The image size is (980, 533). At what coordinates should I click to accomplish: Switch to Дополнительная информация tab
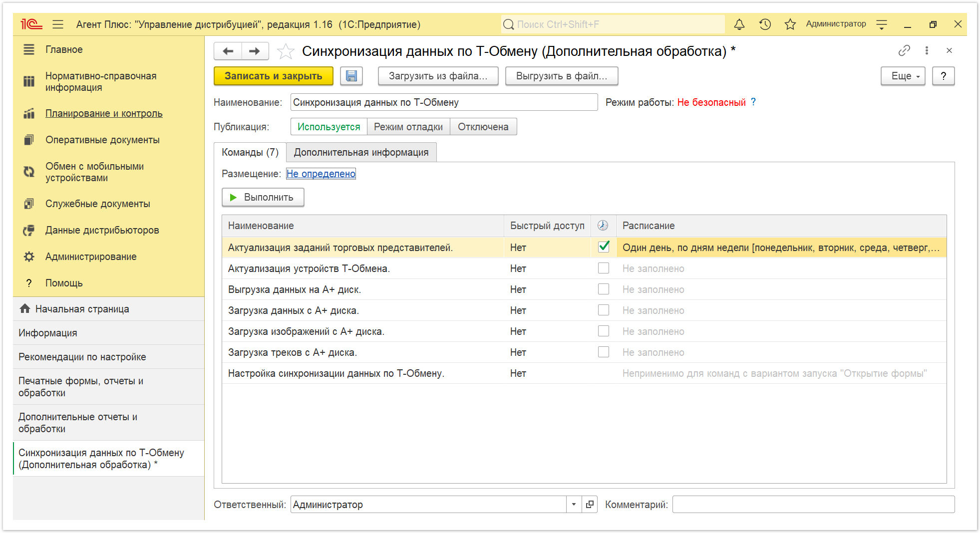point(361,152)
